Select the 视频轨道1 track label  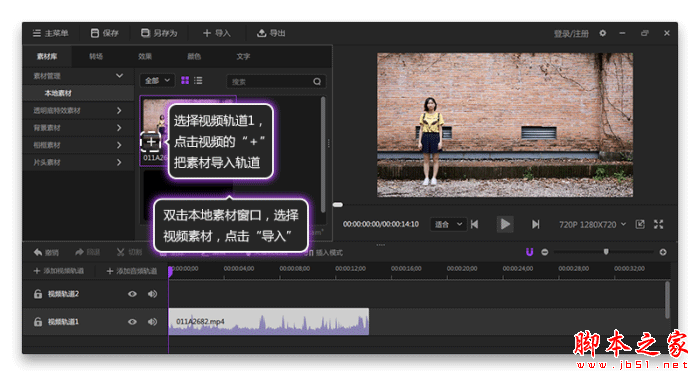click(x=63, y=322)
